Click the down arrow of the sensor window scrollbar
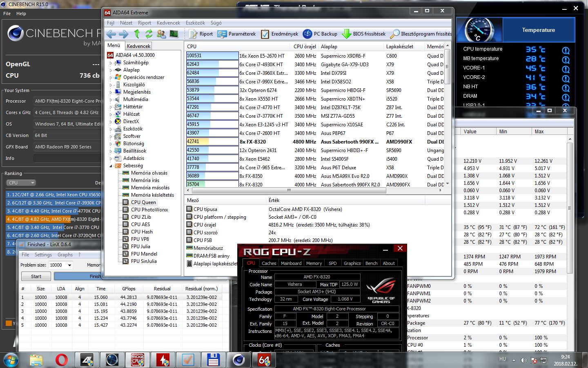This screenshot has width=588, height=368. pyautogui.click(x=570, y=349)
